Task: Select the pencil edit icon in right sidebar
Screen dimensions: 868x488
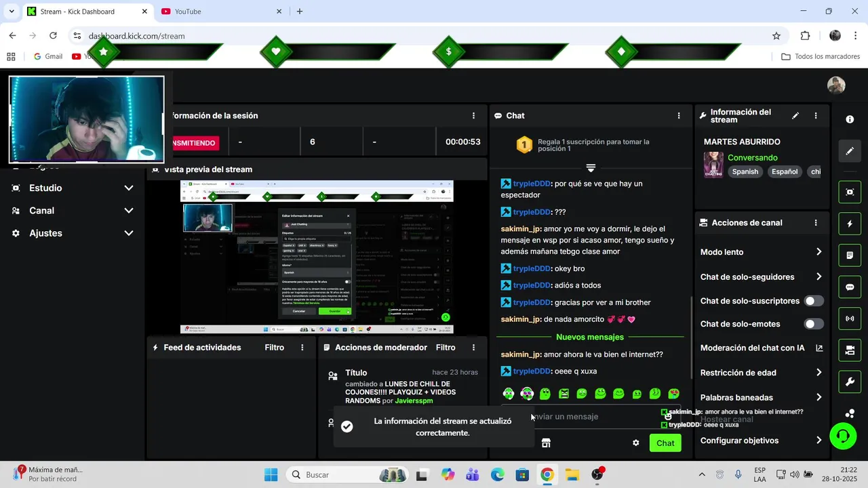Action: click(850, 151)
